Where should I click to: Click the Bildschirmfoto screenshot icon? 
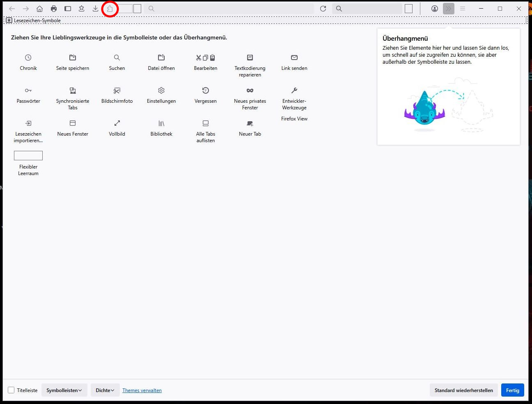click(x=117, y=90)
